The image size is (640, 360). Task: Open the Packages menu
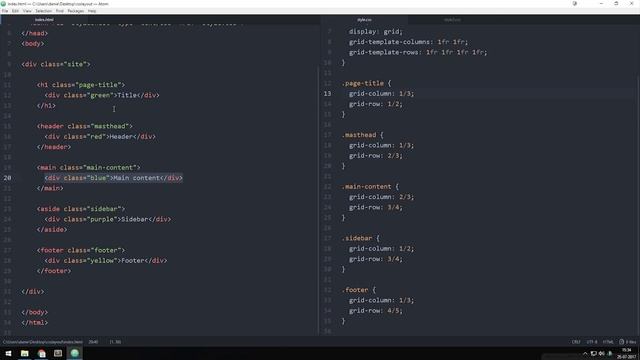[x=76, y=11]
